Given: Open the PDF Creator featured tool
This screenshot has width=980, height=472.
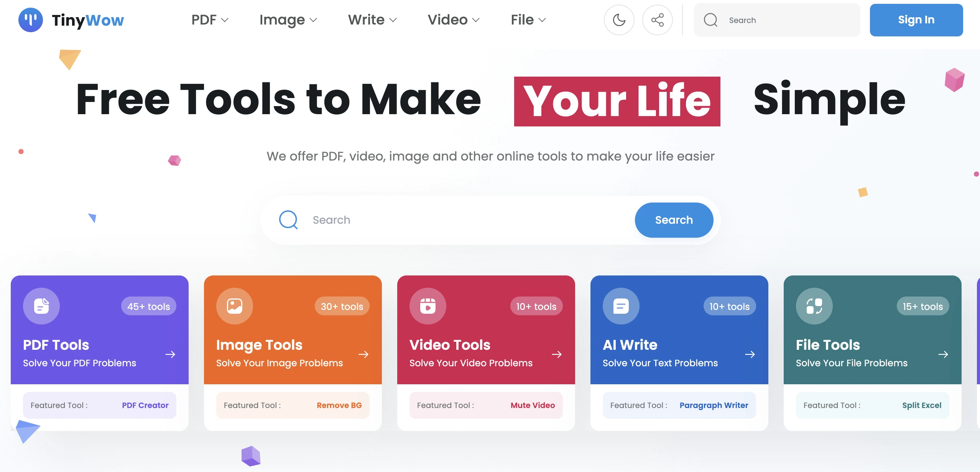Looking at the screenshot, I should pos(145,405).
